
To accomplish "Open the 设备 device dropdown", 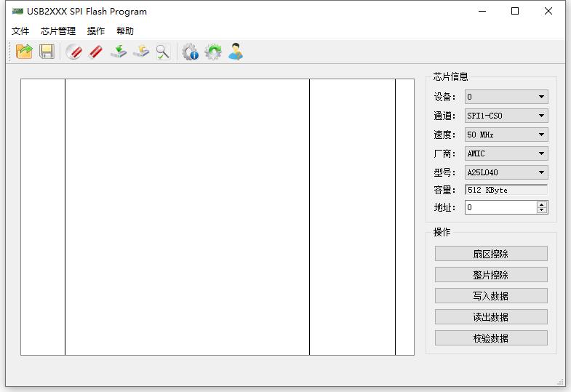I will coord(506,97).
